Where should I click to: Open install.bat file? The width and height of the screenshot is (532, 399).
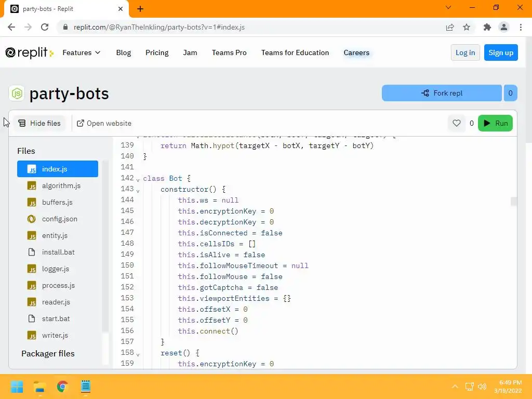(x=57, y=252)
